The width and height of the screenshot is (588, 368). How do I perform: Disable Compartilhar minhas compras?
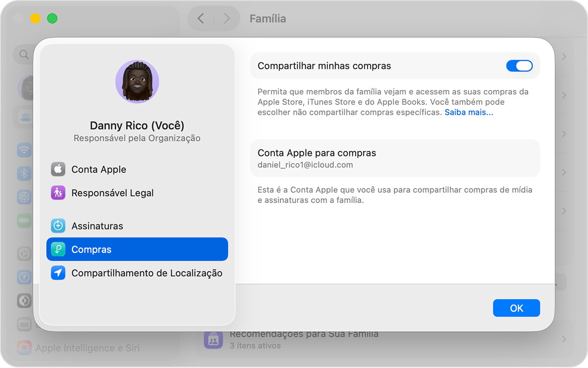pyautogui.click(x=519, y=66)
